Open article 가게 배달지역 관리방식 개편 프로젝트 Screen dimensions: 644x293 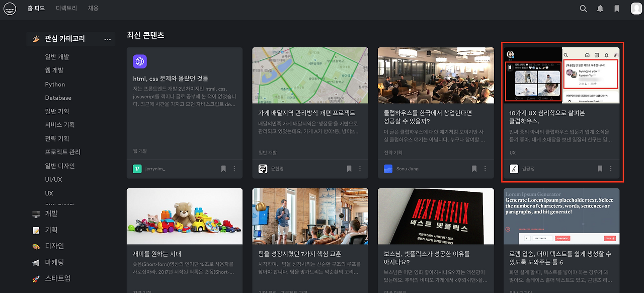click(307, 113)
